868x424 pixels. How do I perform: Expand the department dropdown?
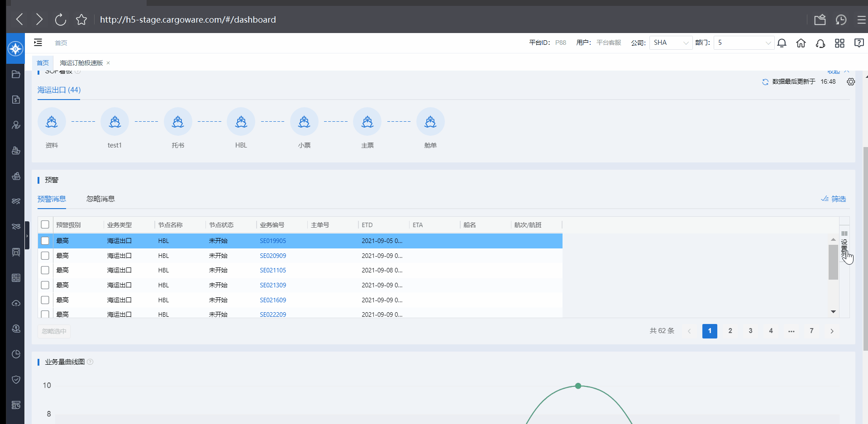[743, 43]
